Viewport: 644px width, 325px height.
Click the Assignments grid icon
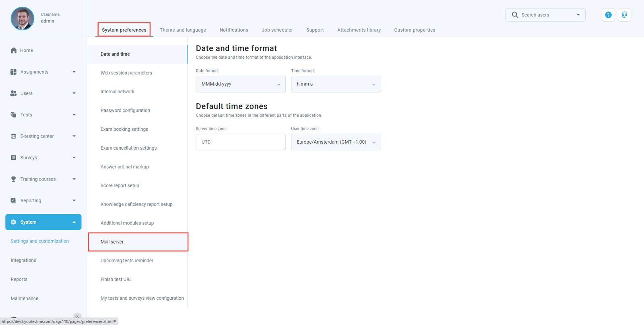[x=14, y=72]
